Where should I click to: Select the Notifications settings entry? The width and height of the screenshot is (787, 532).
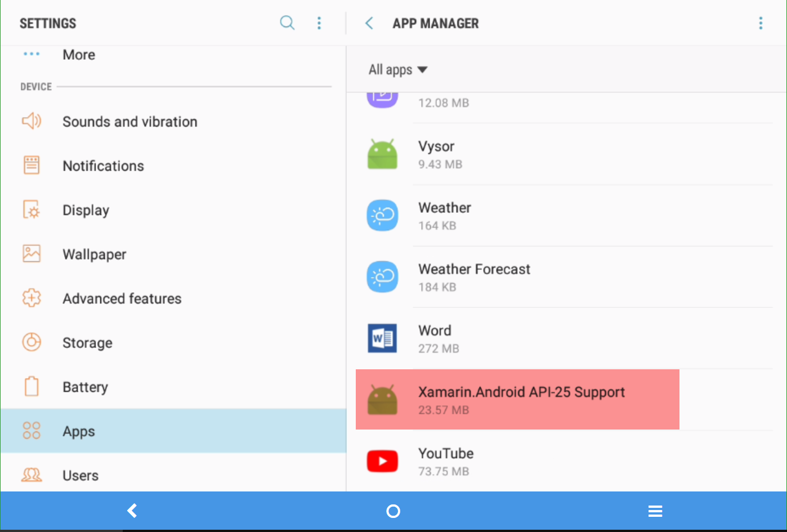point(173,166)
